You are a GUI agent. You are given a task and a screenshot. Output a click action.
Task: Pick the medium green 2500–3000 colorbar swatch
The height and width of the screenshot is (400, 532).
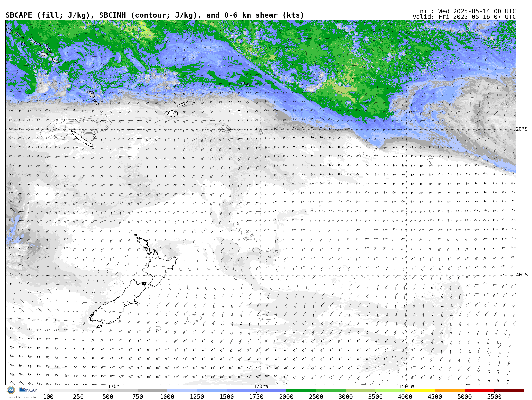click(x=331, y=391)
